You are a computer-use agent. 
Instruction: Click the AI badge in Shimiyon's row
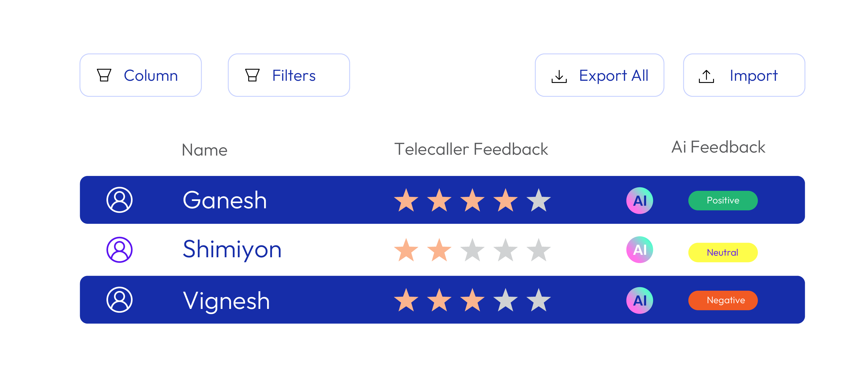click(640, 250)
